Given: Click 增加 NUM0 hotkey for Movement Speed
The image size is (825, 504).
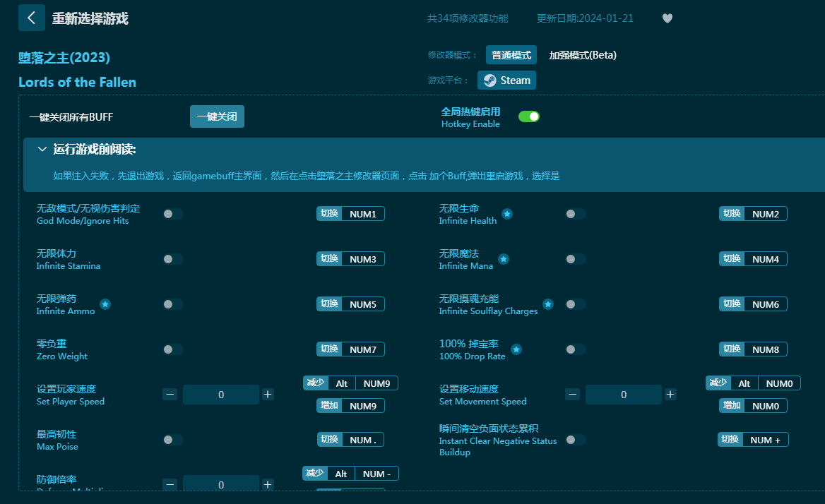Looking at the screenshot, I should (x=753, y=406).
